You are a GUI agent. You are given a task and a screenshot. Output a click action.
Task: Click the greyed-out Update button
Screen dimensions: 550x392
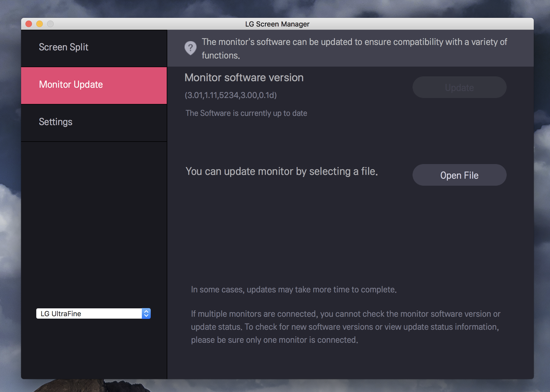pos(459,87)
